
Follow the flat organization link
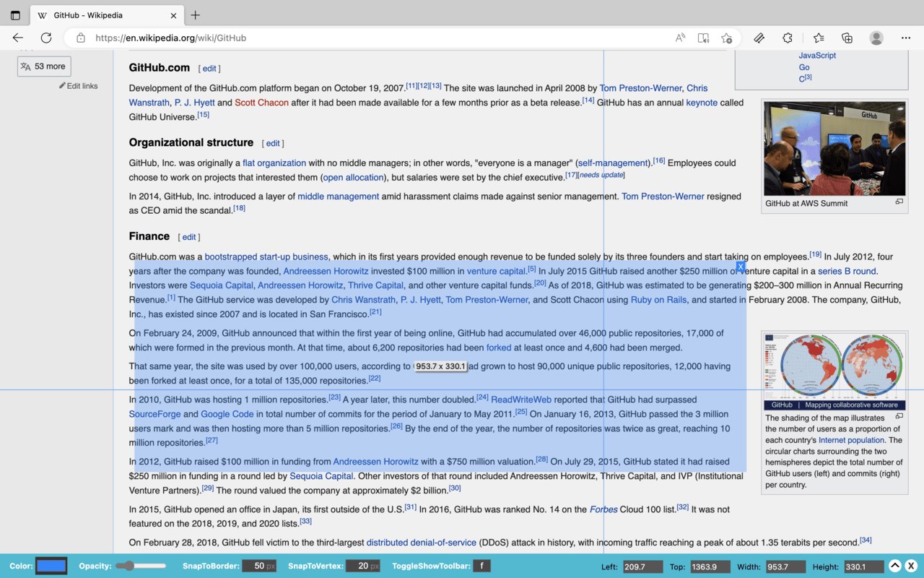274,163
